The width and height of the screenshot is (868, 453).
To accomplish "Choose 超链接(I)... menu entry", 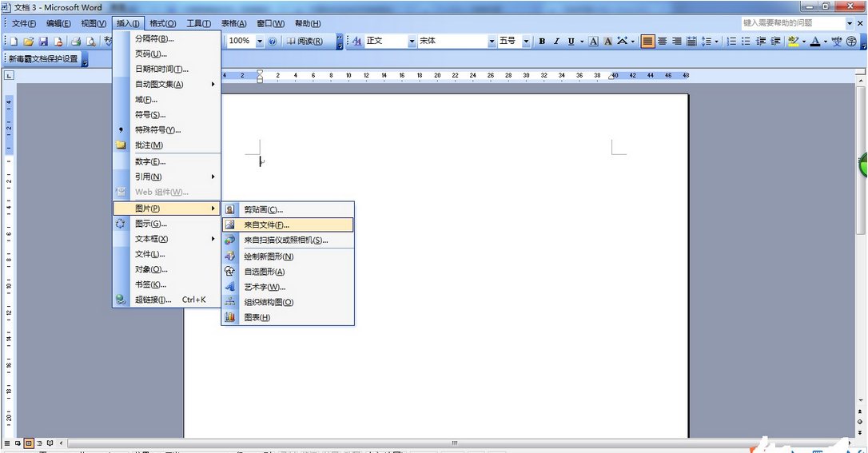I will click(167, 300).
